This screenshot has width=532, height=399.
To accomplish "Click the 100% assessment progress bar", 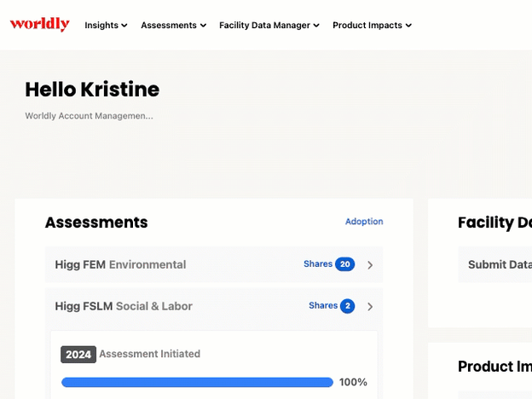I will click(197, 382).
